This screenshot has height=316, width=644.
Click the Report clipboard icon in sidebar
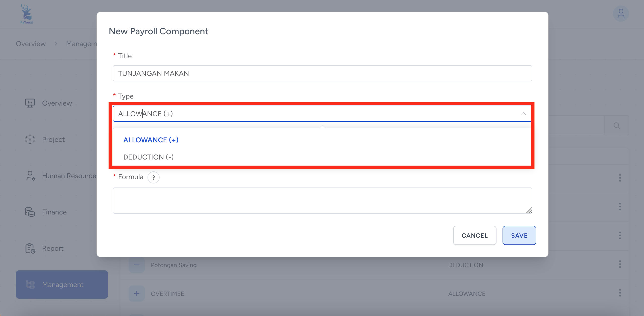click(x=30, y=248)
